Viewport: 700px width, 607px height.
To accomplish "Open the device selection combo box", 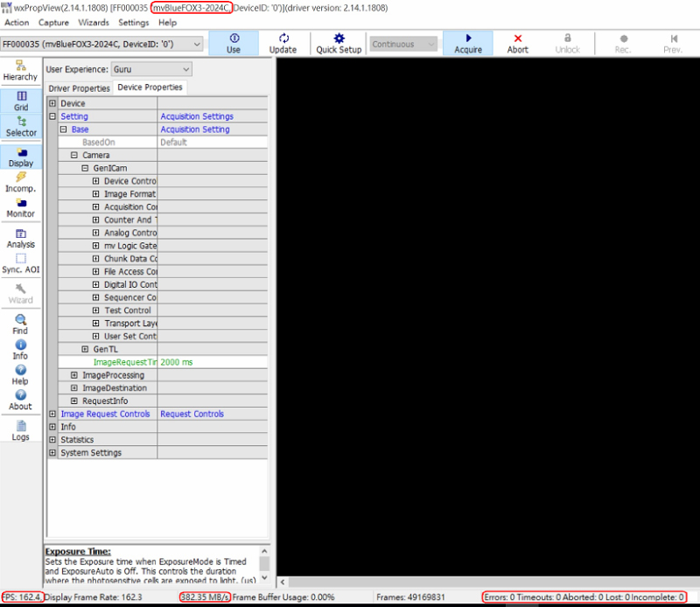I will [101, 44].
